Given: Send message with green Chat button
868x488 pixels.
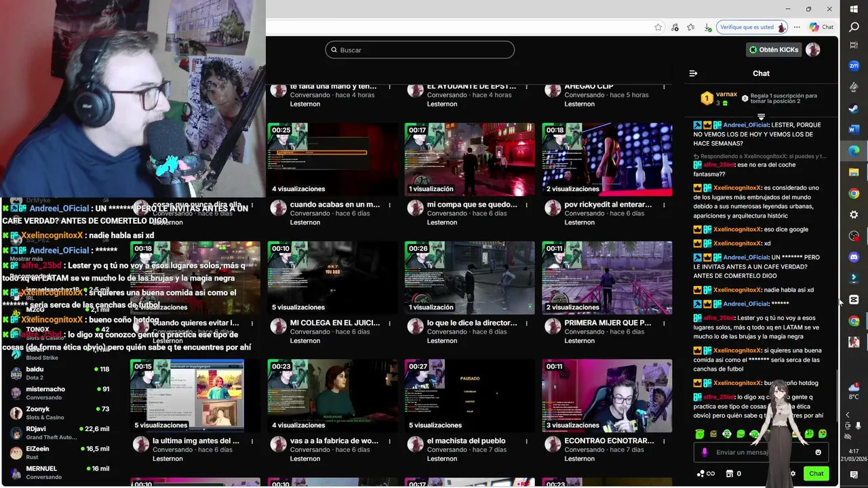Looking at the screenshot, I should coord(816,474).
